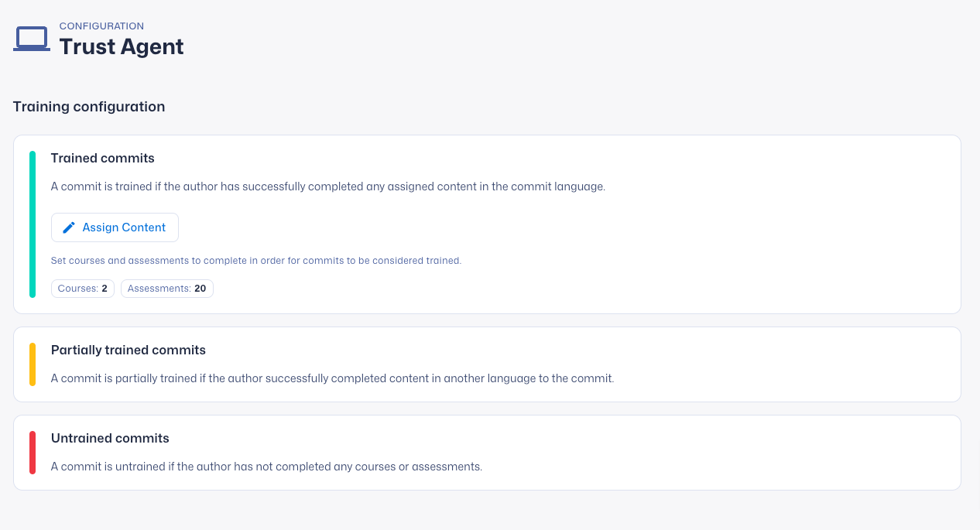Image resolution: width=980 pixels, height=530 pixels.
Task: Click the red indicator on Untrained commits
Action: [32, 452]
